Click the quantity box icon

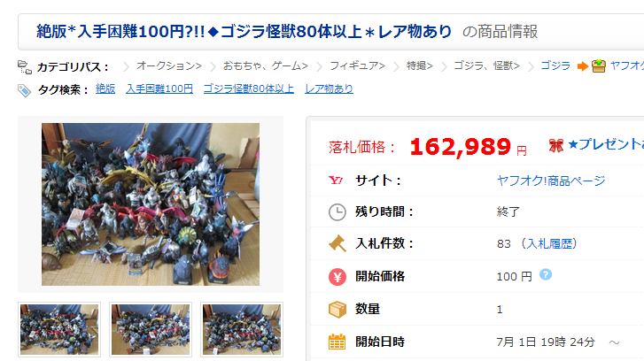point(338,310)
